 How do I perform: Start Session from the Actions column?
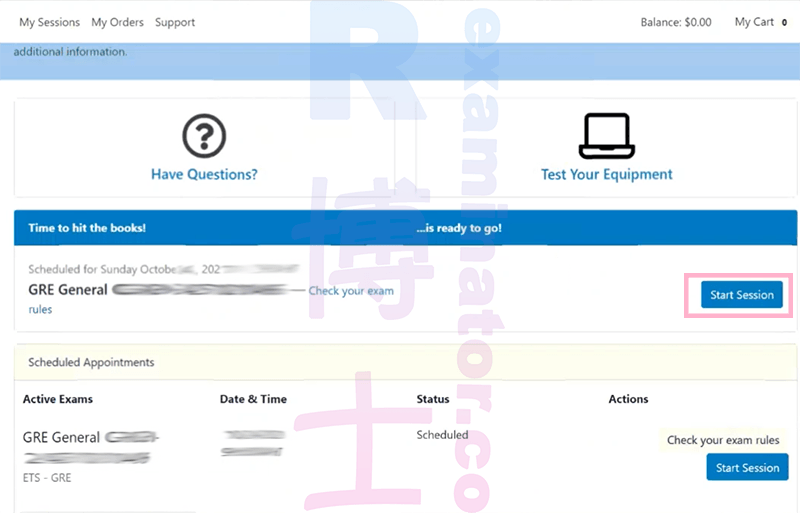pyautogui.click(x=747, y=468)
